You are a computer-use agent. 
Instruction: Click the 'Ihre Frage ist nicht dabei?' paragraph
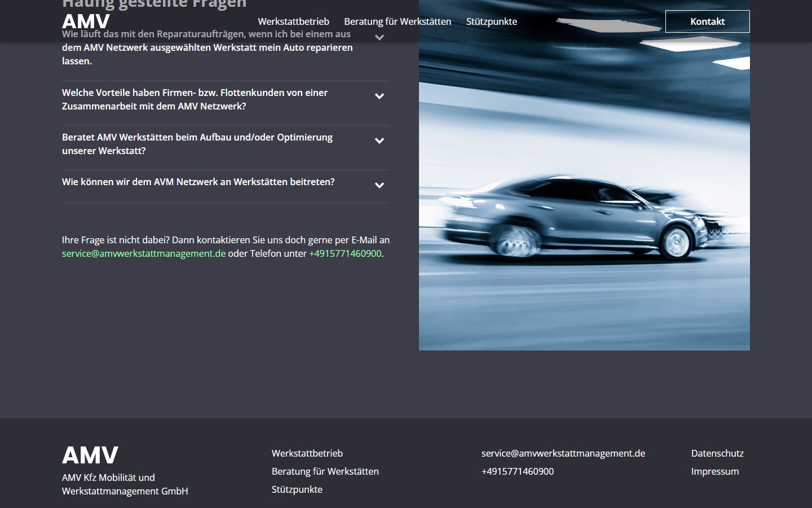pos(226,247)
